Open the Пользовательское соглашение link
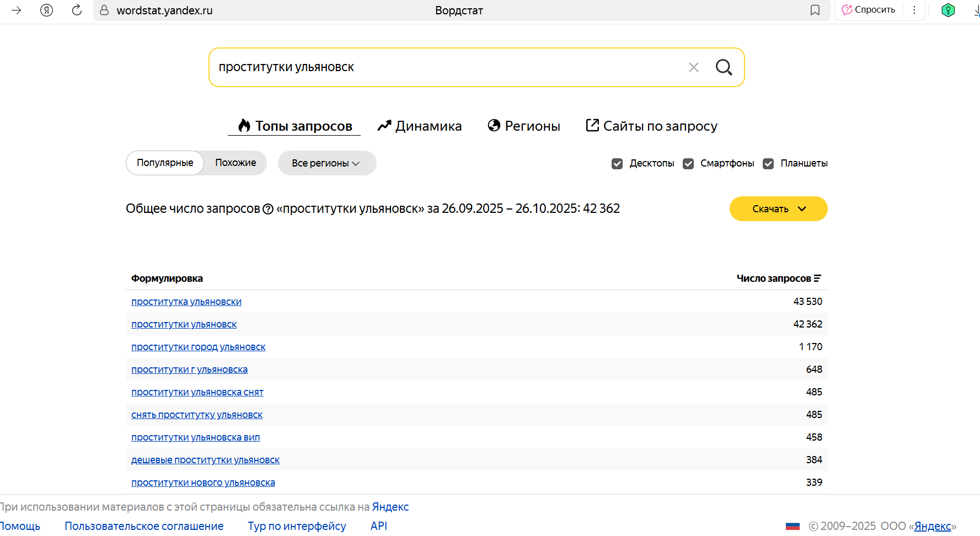This screenshot has width=980, height=536. (144, 526)
